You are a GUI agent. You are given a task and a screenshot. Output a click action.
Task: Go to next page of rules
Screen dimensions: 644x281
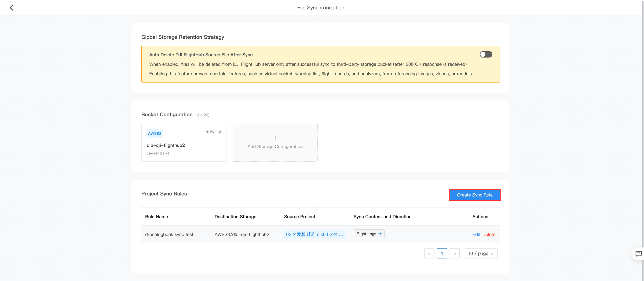(455, 253)
